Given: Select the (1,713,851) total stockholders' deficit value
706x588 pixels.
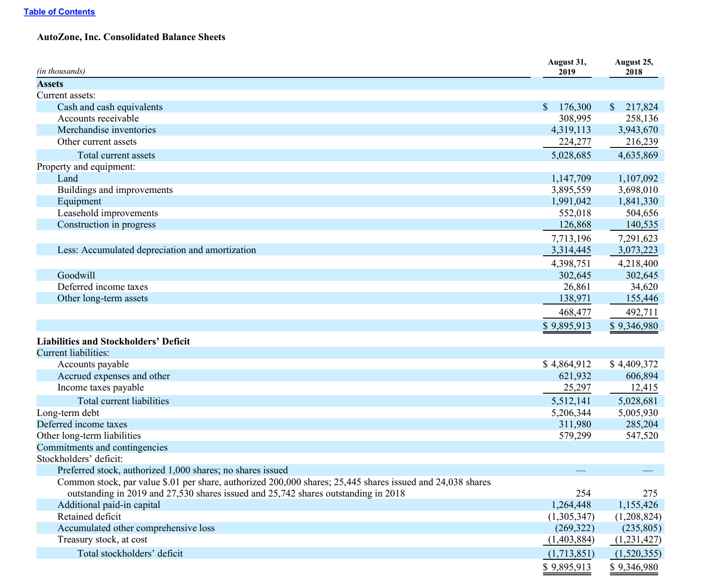Looking at the screenshot, I should 571,553.
